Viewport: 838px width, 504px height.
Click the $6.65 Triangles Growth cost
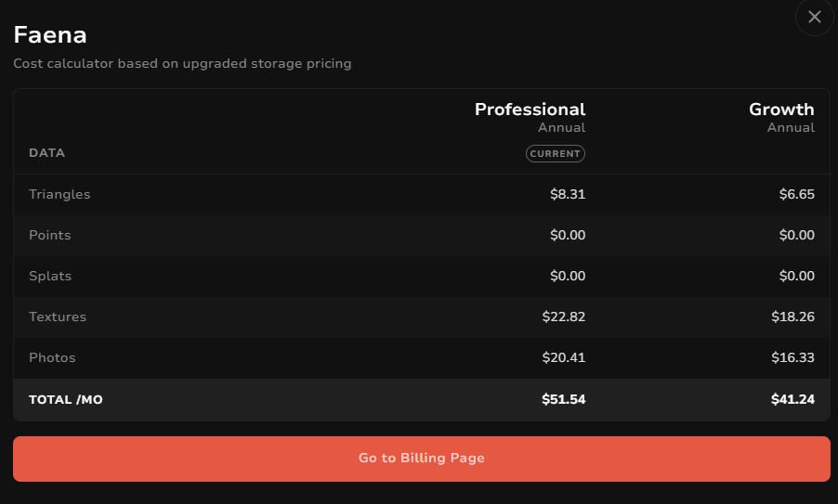(x=797, y=194)
